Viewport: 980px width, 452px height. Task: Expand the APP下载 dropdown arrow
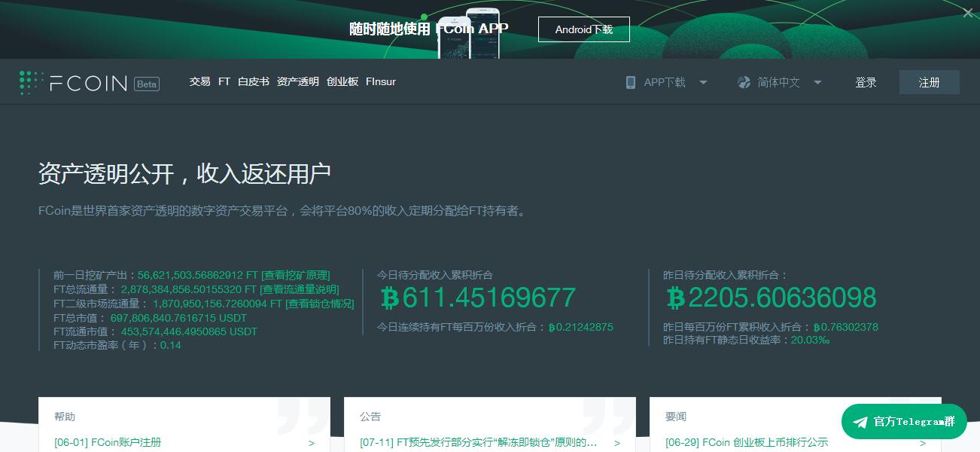click(x=703, y=82)
